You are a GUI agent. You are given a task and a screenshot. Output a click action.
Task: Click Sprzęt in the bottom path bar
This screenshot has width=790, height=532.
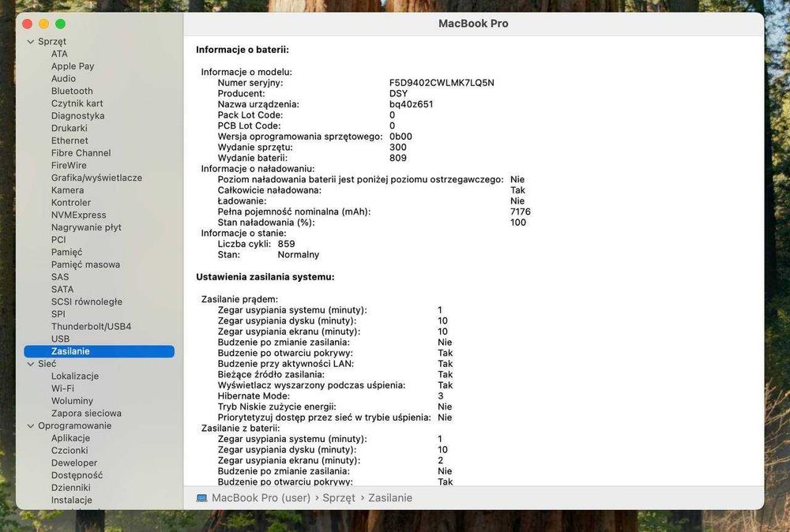[339, 498]
